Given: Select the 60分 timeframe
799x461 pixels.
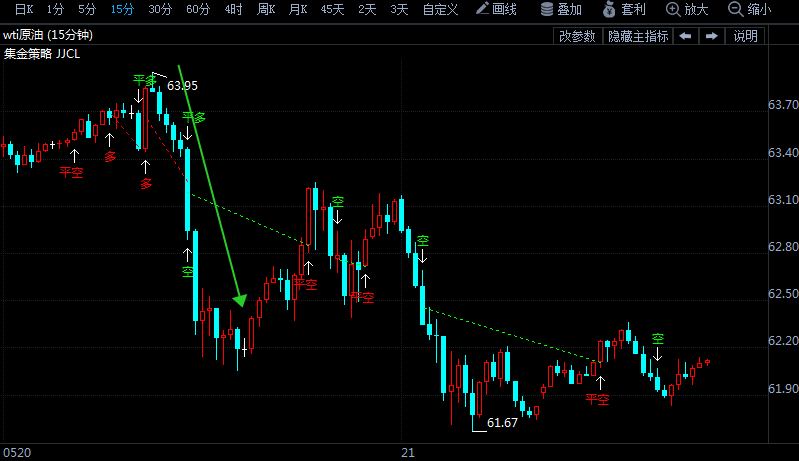Looking at the screenshot, I should [198, 9].
